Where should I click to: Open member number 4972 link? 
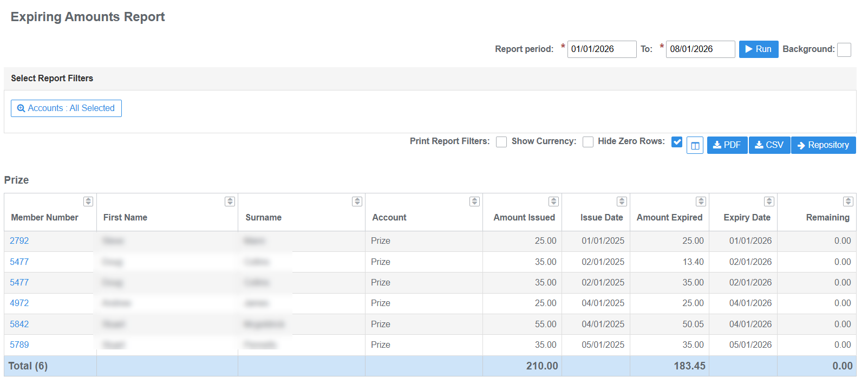(x=19, y=303)
